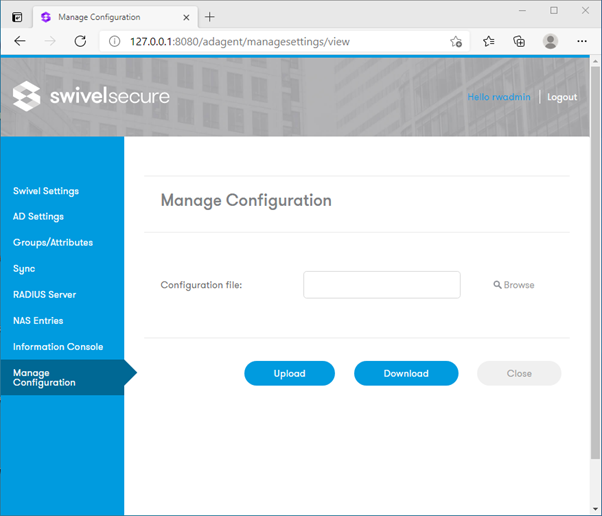The image size is (602, 516).
Task: Select Manage Configuration in sidebar
Action: (62, 377)
